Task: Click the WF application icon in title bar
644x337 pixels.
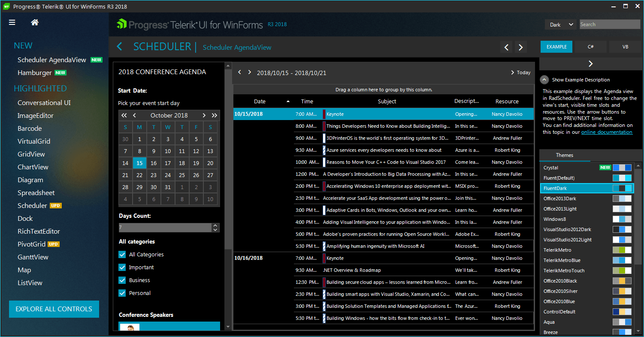Action: tap(6, 6)
